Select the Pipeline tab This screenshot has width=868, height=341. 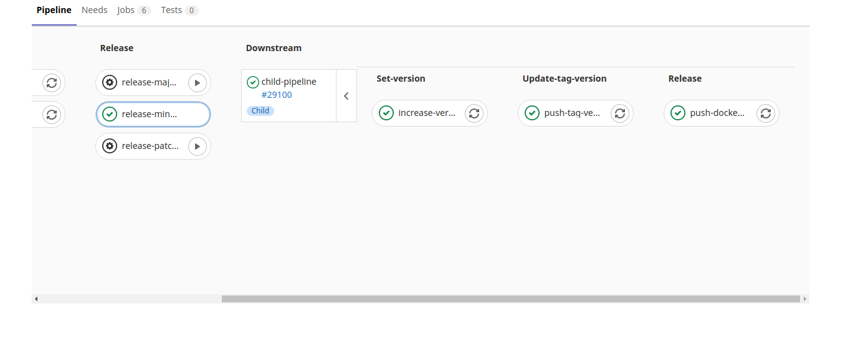pos(54,10)
